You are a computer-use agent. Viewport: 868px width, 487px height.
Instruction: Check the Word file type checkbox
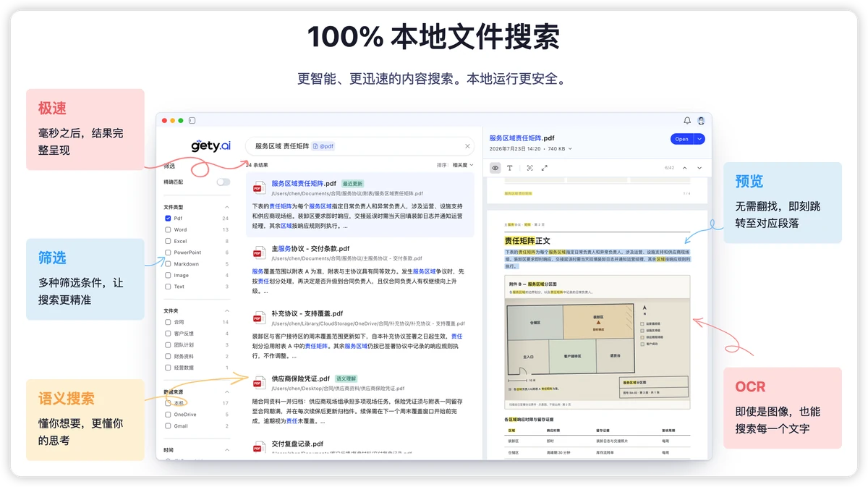coord(168,229)
